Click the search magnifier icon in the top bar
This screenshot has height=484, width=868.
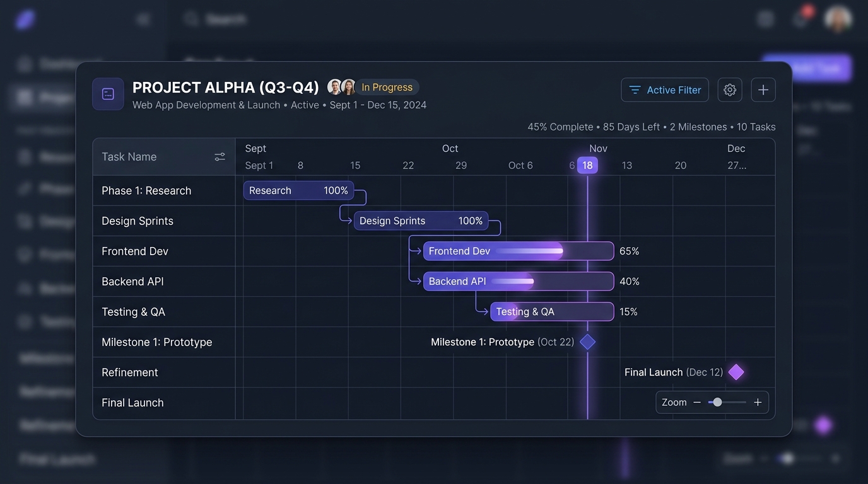(x=191, y=19)
